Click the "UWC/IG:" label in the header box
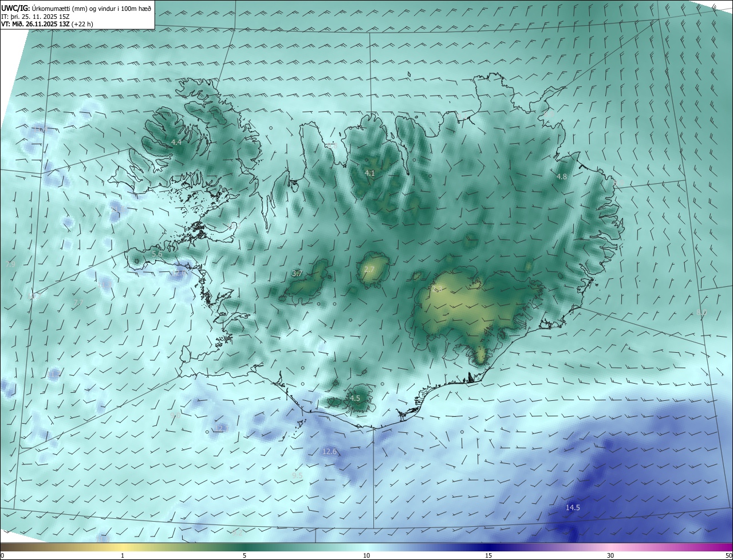This screenshot has height=560, width=733. pos(15,8)
